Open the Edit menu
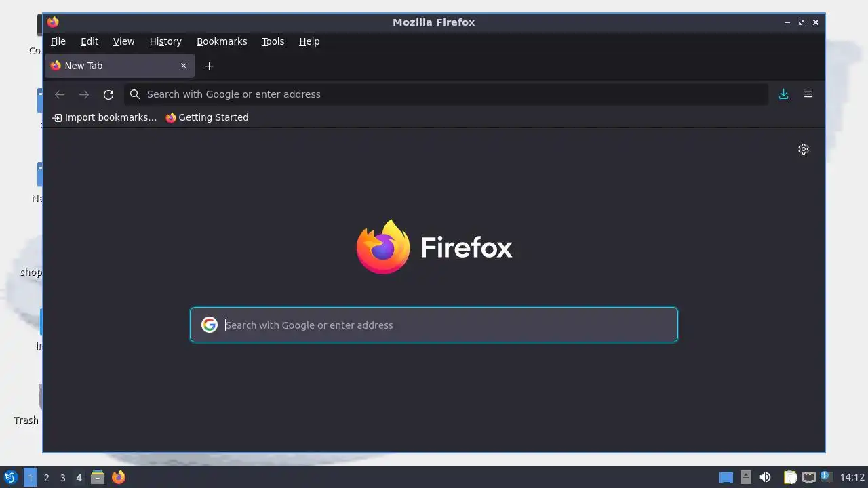 (x=90, y=41)
